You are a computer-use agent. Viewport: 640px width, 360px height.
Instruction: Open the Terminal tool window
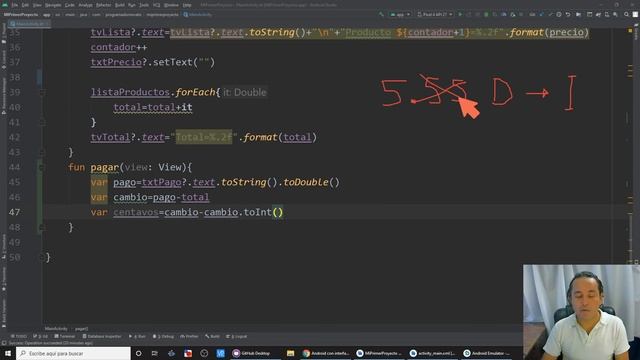click(65, 336)
